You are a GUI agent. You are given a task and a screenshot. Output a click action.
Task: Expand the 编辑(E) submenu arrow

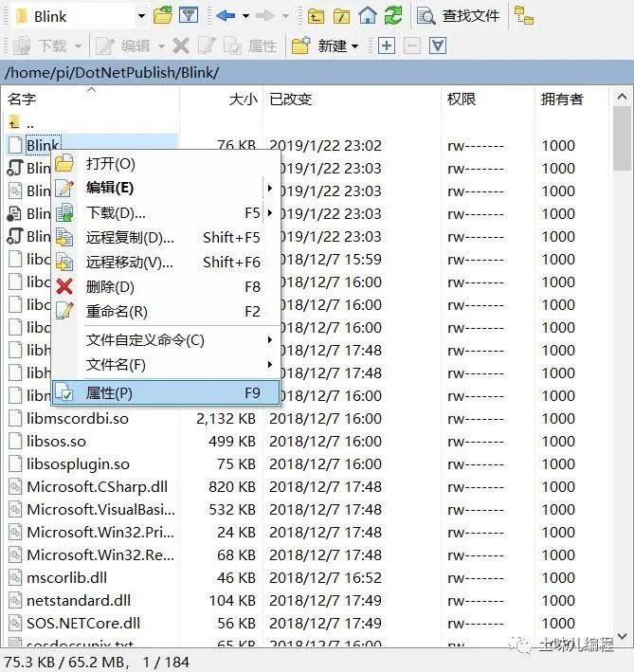click(x=269, y=189)
